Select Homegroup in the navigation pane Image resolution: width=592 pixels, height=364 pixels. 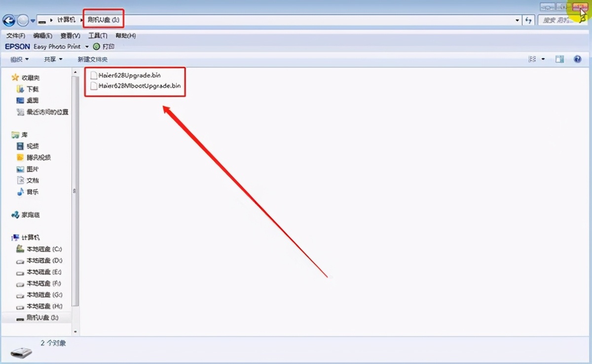pyautogui.click(x=26, y=215)
